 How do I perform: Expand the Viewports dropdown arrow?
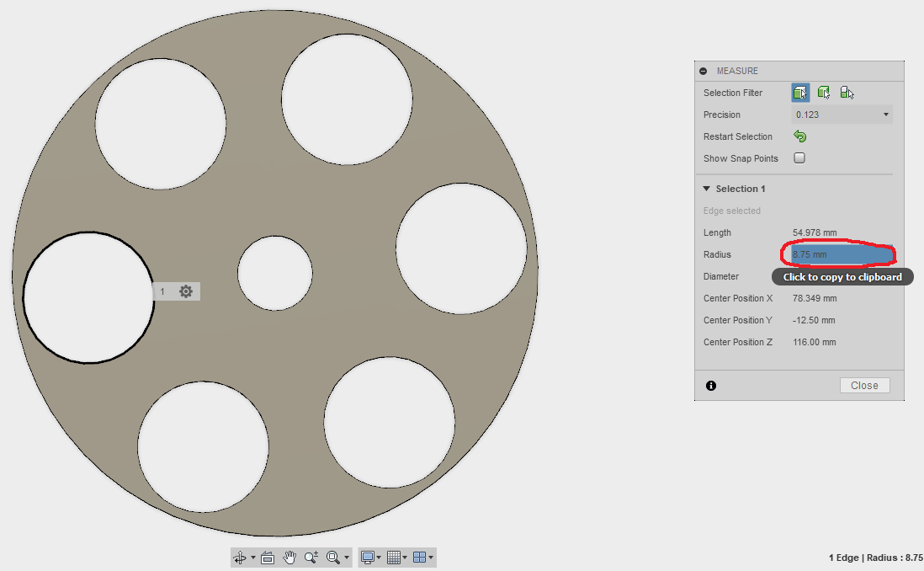pyautogui.click(x=431, y=558)
